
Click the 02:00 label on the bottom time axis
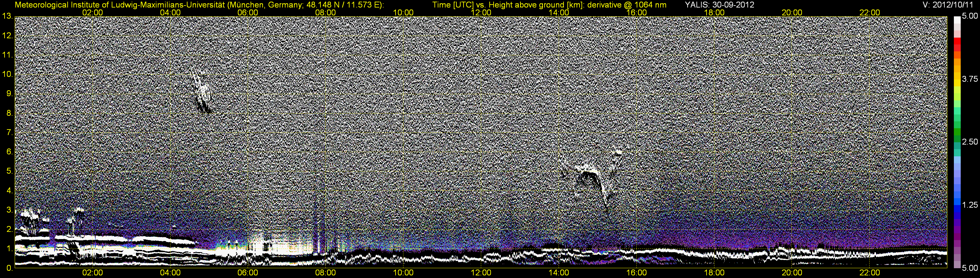pyautogui.click(x=92, y=273)
